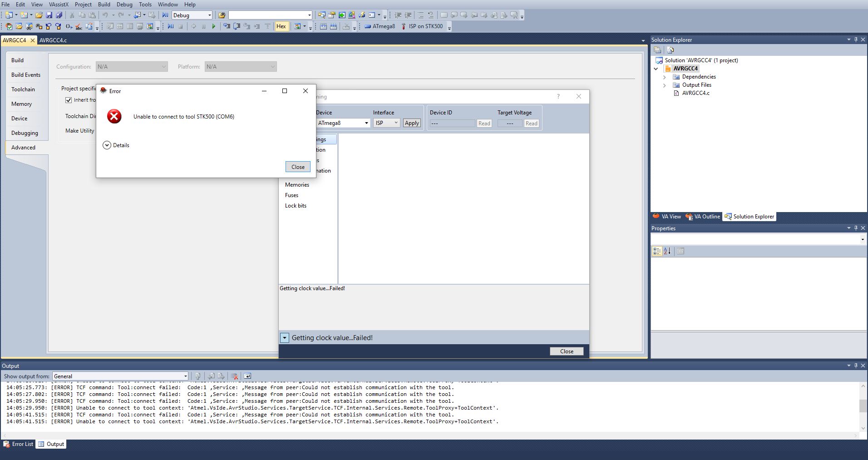868x460 pixels.
Task: Click the increase indent icon
Action: pos(408,15)
